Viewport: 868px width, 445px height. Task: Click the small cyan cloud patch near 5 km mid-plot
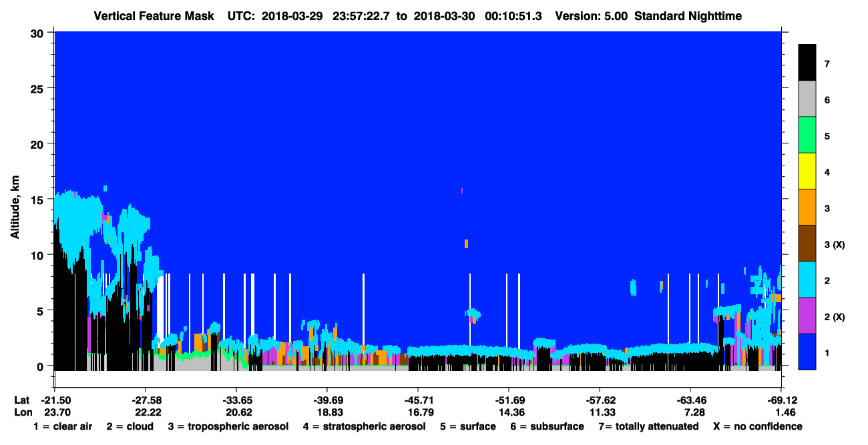point(473,314)
